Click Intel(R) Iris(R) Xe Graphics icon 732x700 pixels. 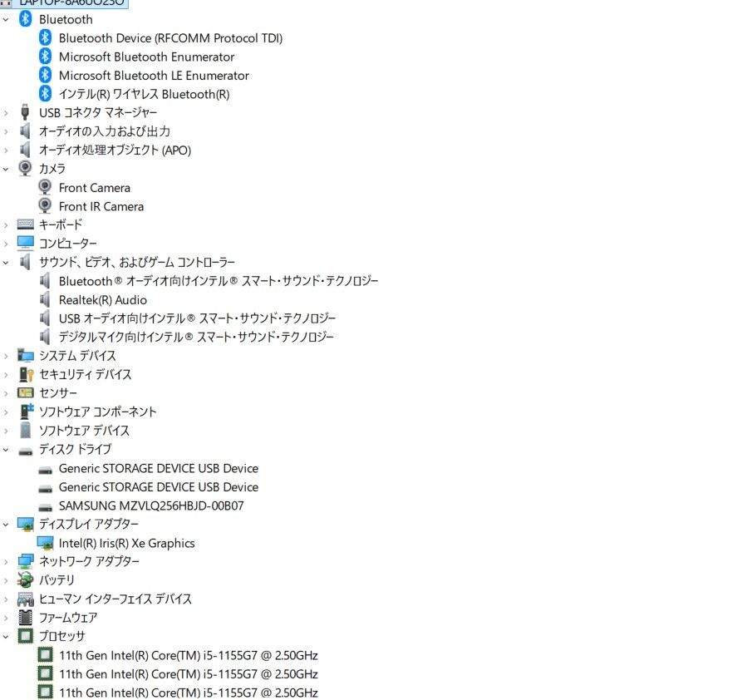tap(46, 543)
